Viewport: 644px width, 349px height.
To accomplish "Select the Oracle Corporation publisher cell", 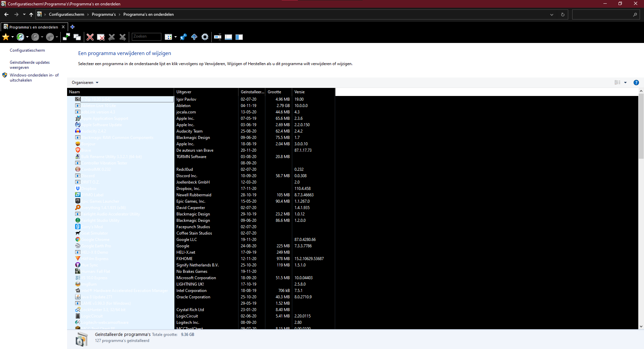I will click(x=193, y=297).
